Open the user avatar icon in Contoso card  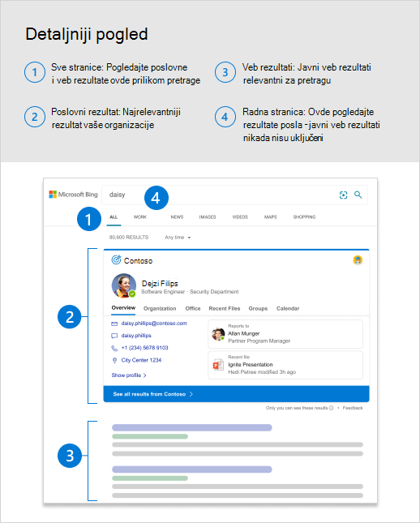tap(358, 260)
